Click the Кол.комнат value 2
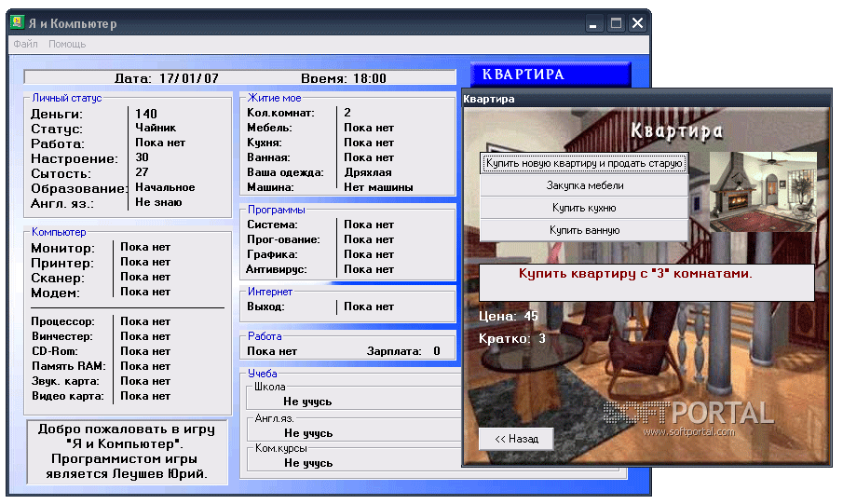 [x=347, y=113]
